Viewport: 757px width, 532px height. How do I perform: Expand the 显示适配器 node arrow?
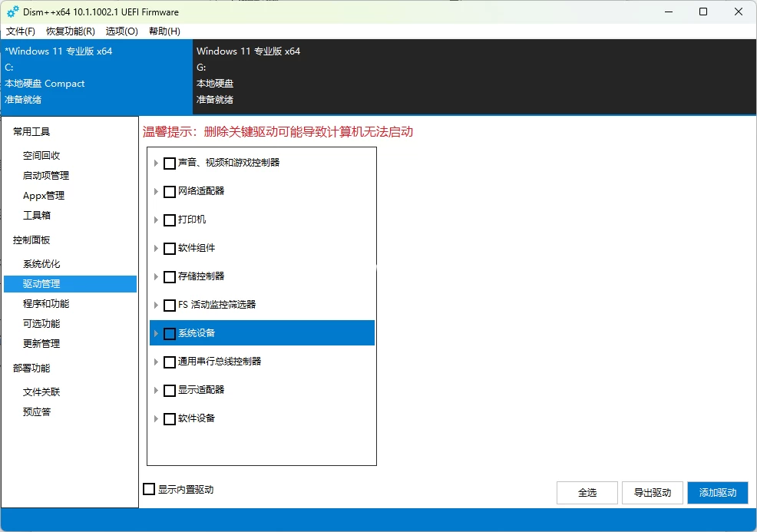[156, 391]
